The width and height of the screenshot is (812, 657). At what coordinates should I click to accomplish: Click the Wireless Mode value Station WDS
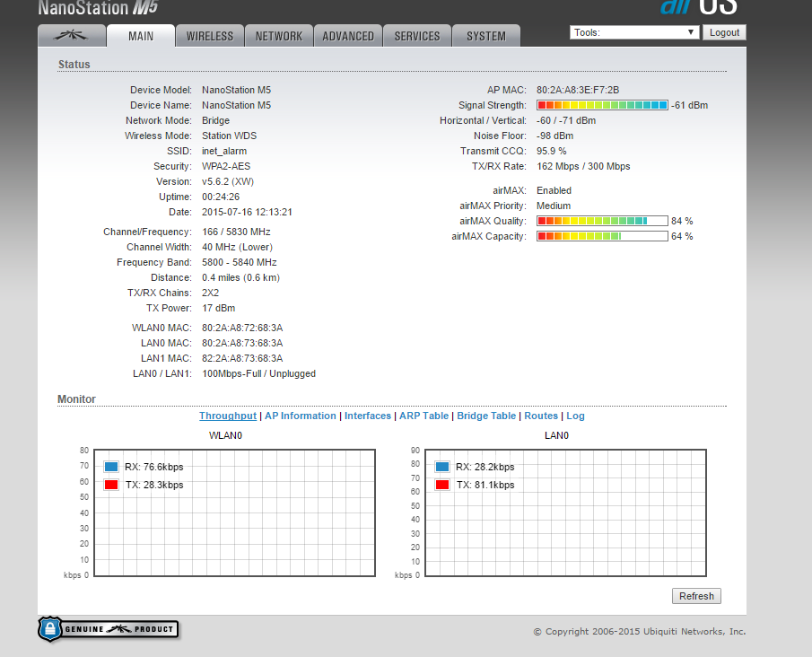(230, 136)
